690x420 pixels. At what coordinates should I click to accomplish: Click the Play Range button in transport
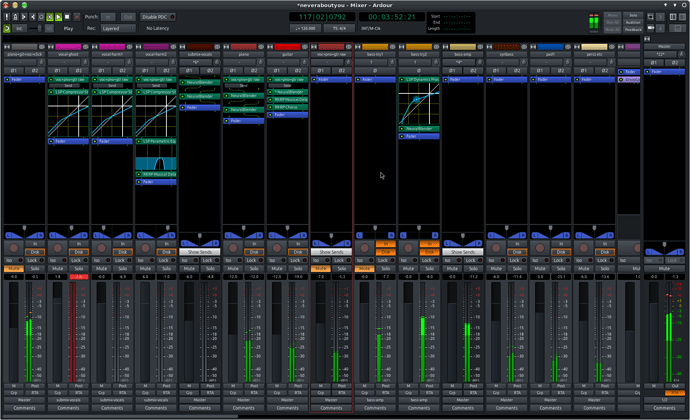[50, 17]
